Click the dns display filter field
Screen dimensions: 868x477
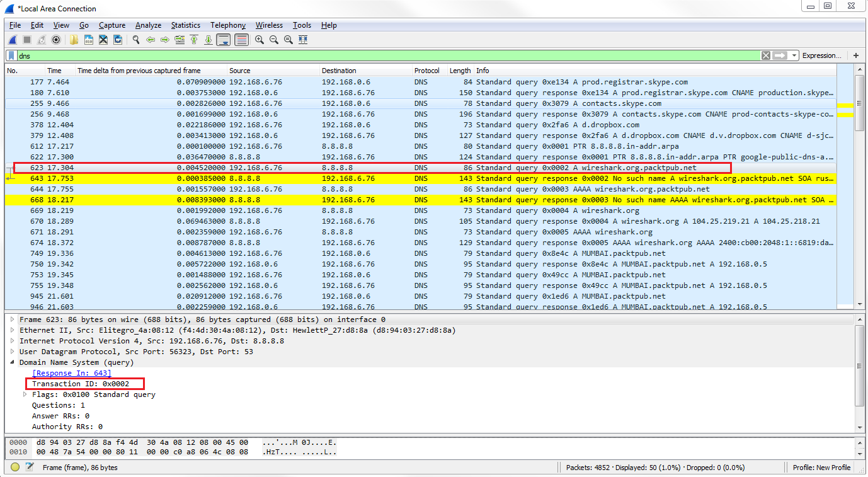coord(378,55)
